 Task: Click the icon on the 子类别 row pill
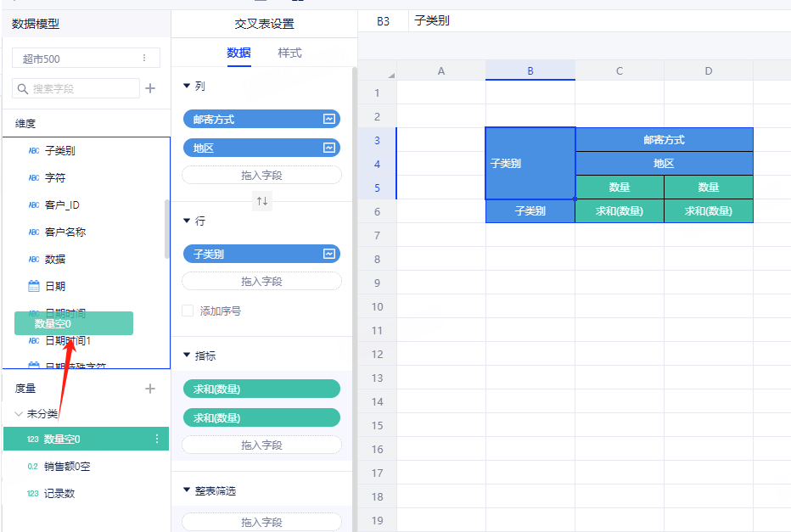point(328,254)
